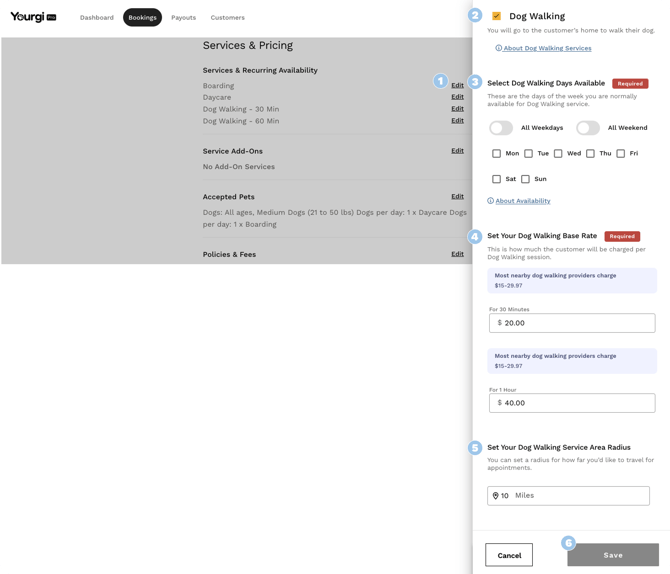670x574 pixels.
Task: Uncheck the Dog Walking checkbox
Action: click(x=496, y=16)
